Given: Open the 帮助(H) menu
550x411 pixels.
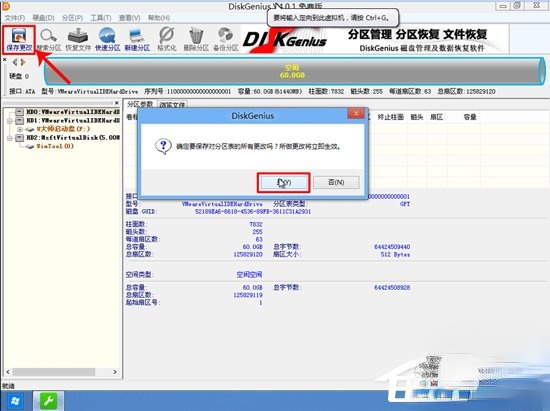Looking at the screenshot, I should point(159,18).
